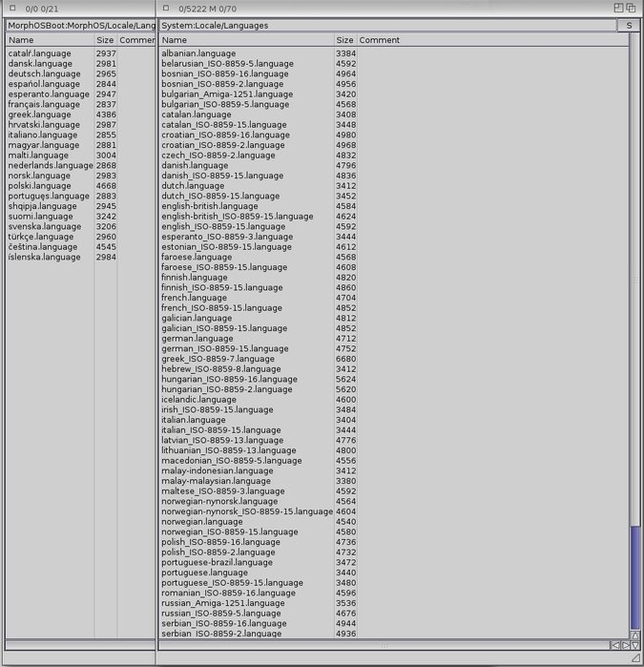The image size is (644, 667).
Task: Click the right arrow of the horizontal scrollbar
Action: pyautogui.click(x=625, y=645)
